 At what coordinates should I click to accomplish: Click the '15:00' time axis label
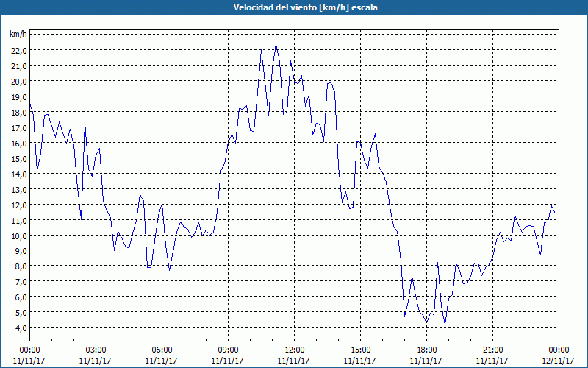pyautogui.click(x=360, y=350)
